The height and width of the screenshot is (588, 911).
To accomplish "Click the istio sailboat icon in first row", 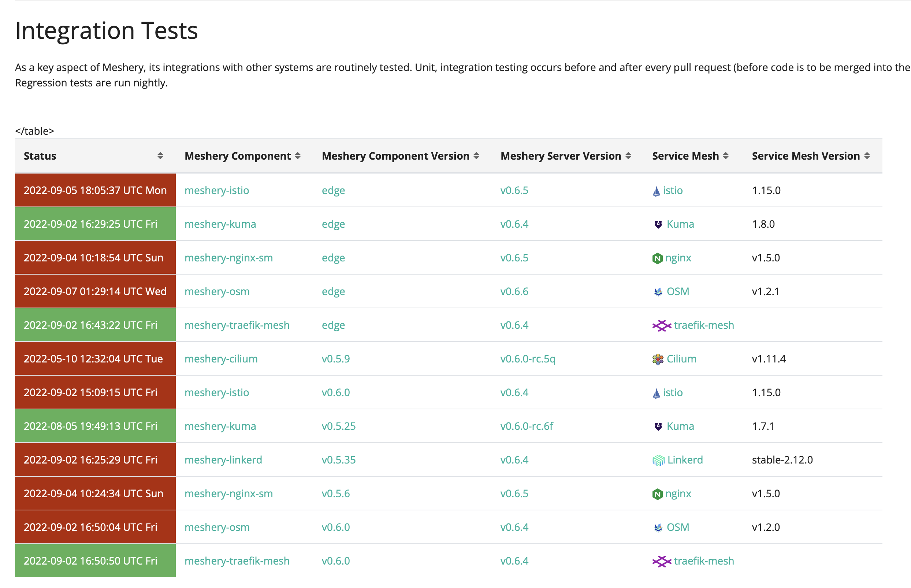I will [x=656, y=191].
